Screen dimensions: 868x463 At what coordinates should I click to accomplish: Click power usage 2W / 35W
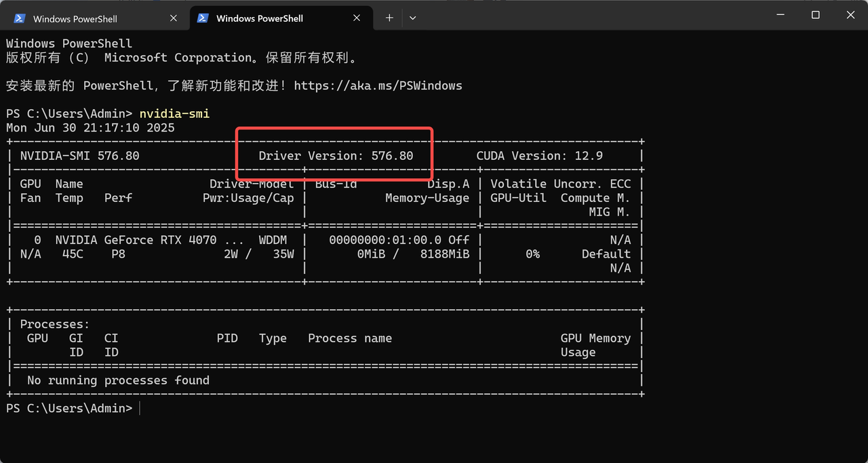tap(258, 254)
